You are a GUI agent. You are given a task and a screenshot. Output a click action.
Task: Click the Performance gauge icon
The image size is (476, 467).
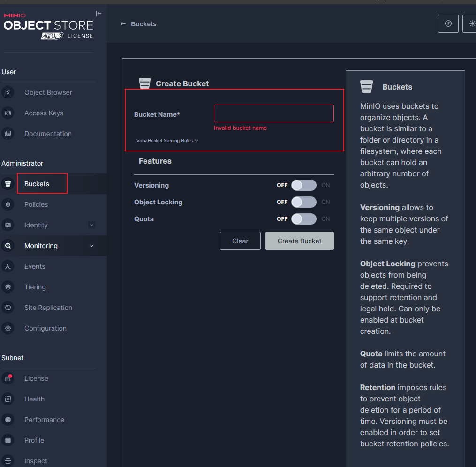[x=8, y=420]
